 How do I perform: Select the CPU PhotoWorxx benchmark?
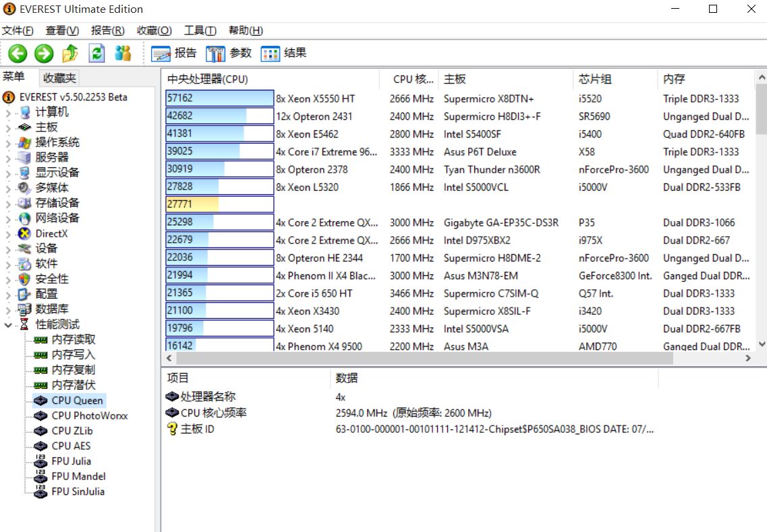point(90,415)
